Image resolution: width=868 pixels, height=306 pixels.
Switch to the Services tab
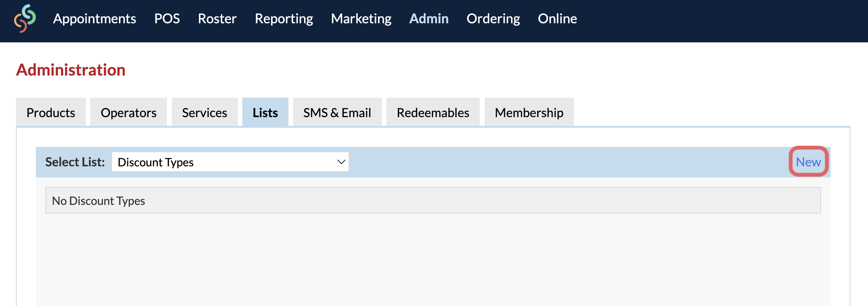click(x=204, y=112)
